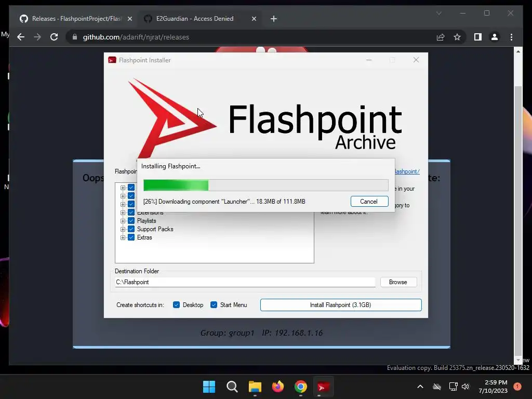View site info via padlock icon
This screenshot has height=399, width=532.
tap(75, 37)
